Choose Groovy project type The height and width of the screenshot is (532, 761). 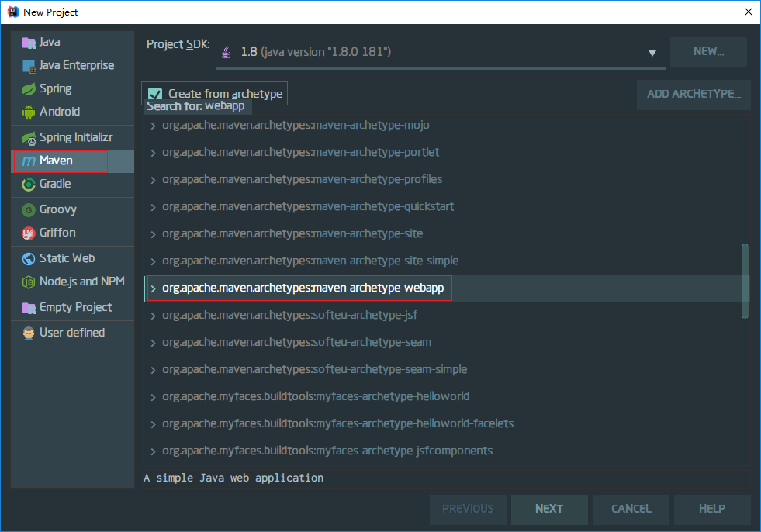pyautogui.click(x=72, y=210)
